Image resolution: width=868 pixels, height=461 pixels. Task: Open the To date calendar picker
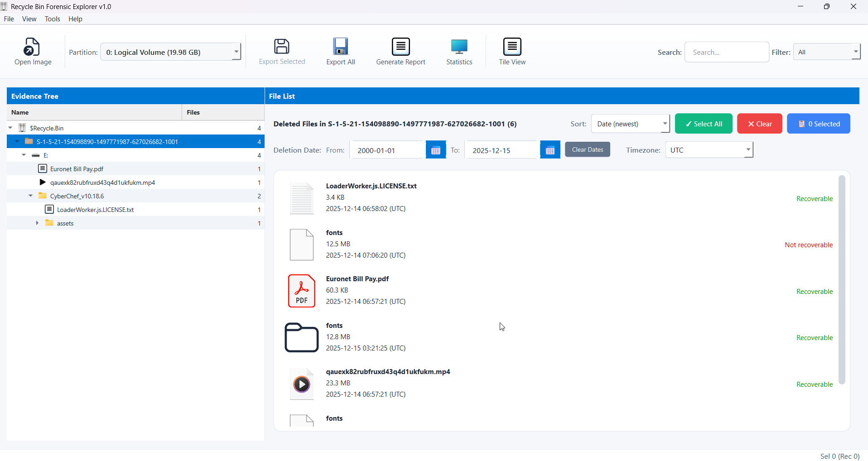[550, 150]
